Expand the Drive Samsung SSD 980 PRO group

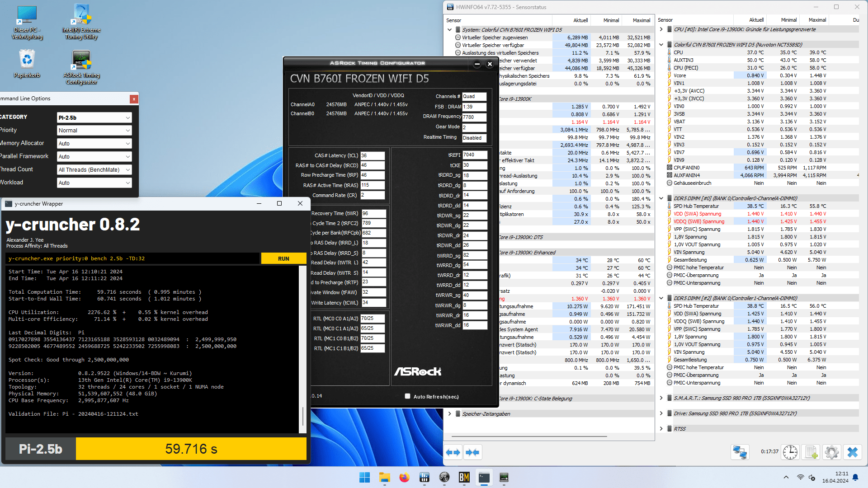661,413
